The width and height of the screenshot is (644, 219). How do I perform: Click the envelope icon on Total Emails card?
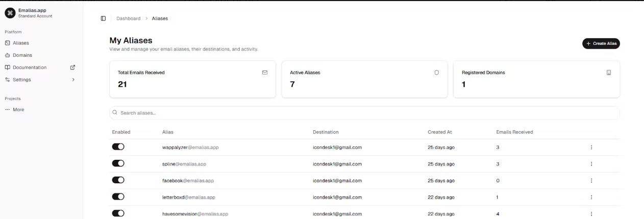[265, 72]
